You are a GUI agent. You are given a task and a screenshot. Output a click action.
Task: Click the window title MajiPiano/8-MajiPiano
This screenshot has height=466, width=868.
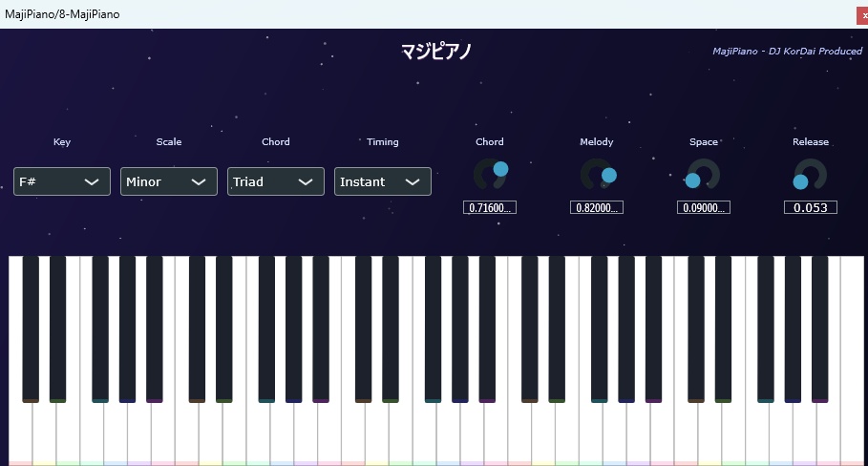click(x=62, y=14)
